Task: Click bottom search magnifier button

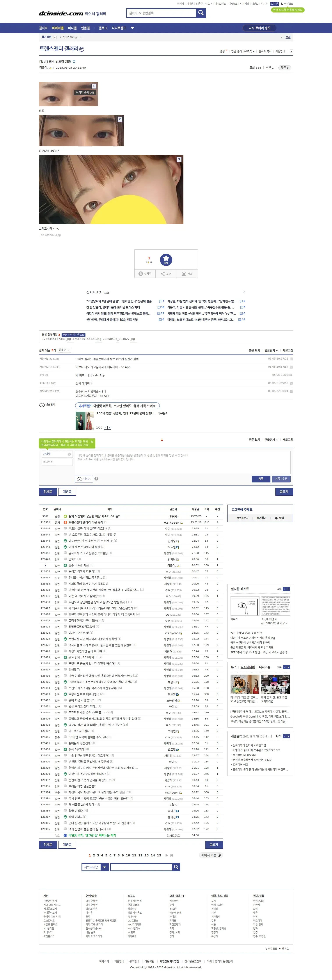Action: (176, 867)
